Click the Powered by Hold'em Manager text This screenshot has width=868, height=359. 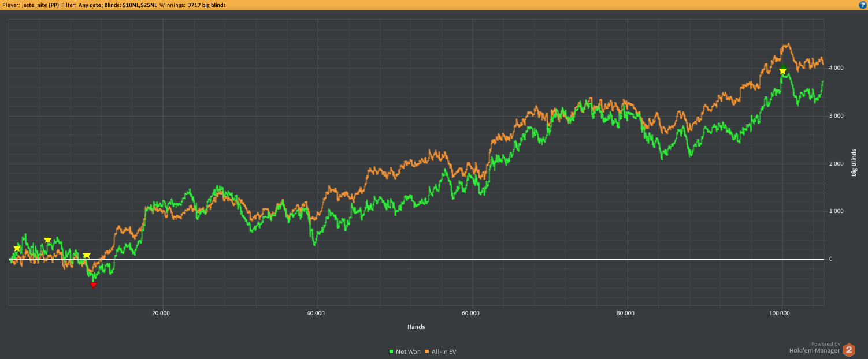(815, 347)
